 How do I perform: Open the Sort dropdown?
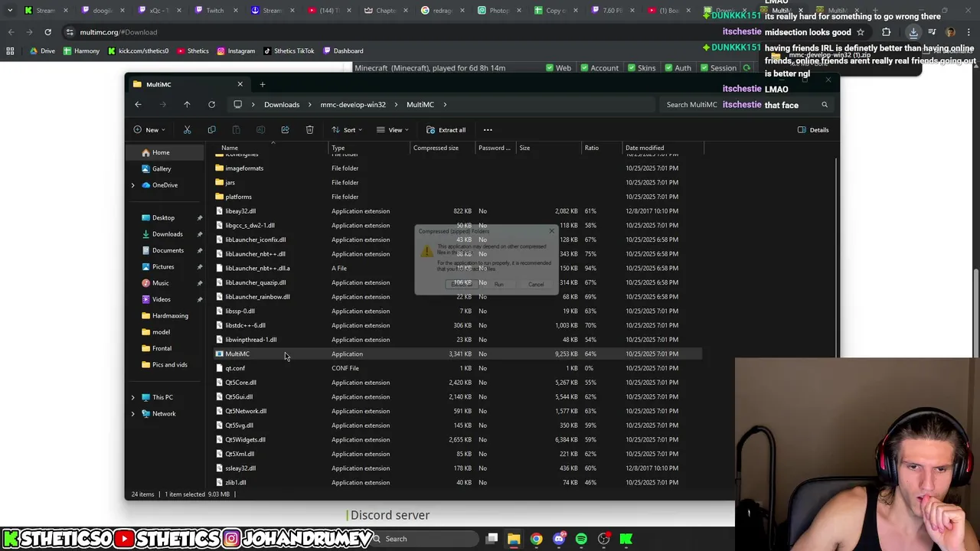pos(347,130)
